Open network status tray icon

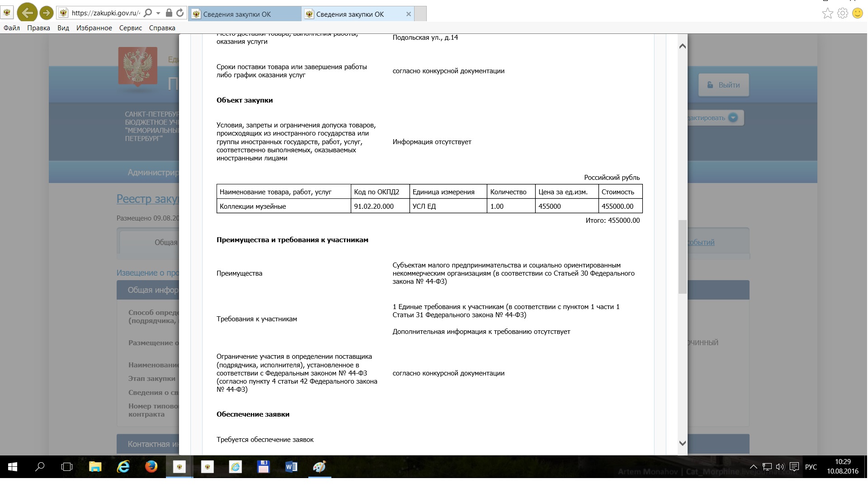(x=767, y=467)
